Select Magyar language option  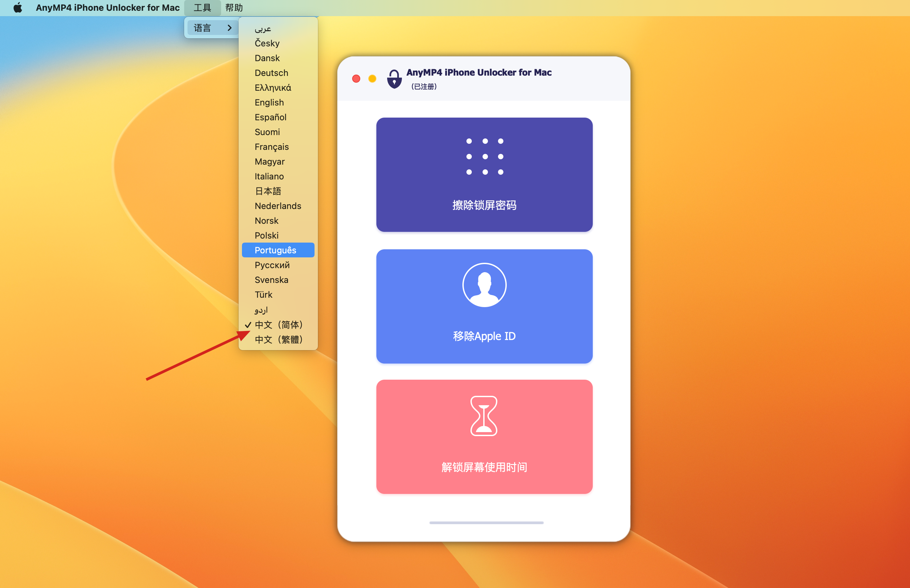(x=278, y=162)
